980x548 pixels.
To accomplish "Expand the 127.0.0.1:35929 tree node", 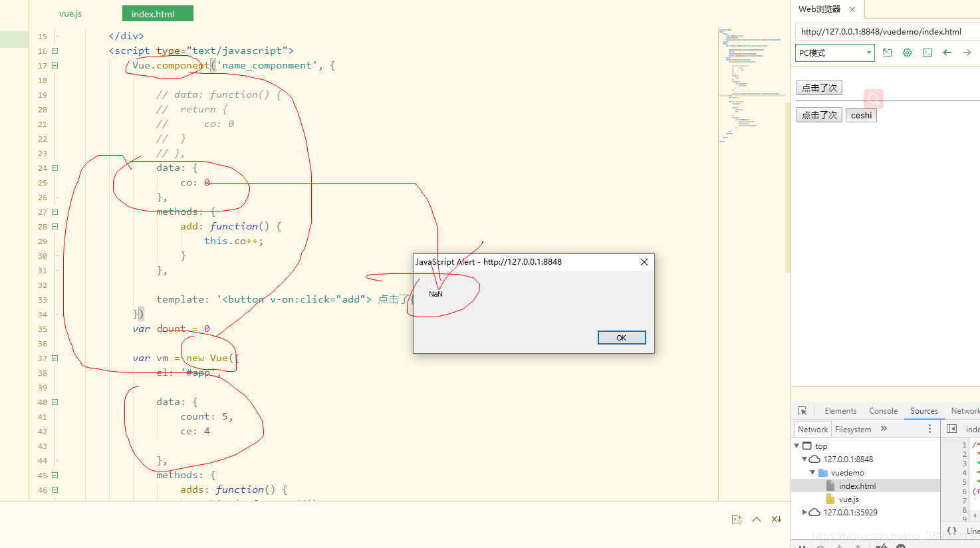I will [804, 512].
